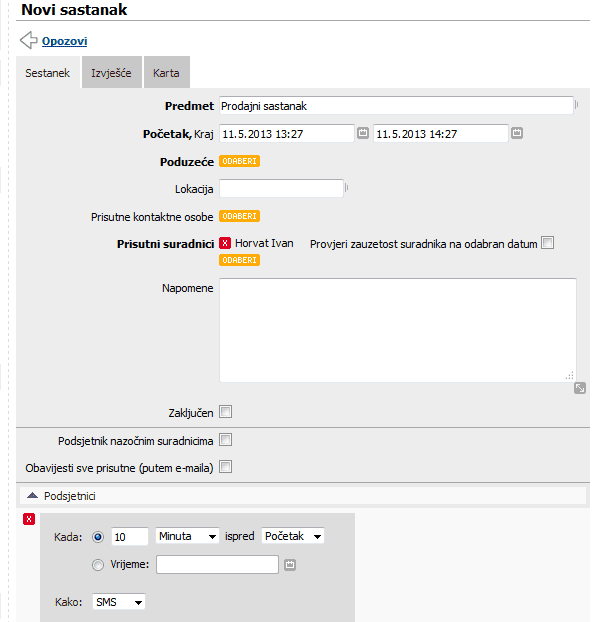Click the Lokacija input field
This screenshot has width=599, height=622.
point(281,188)
